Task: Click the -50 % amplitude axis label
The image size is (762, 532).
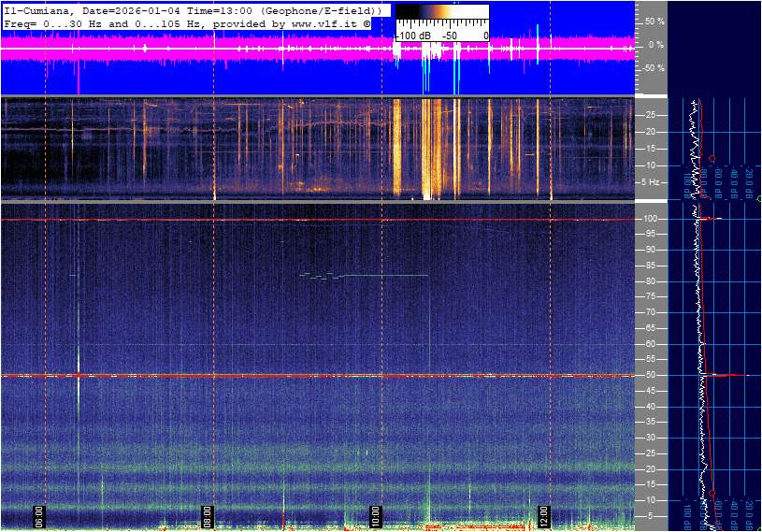Action: [x=653, y=68]
